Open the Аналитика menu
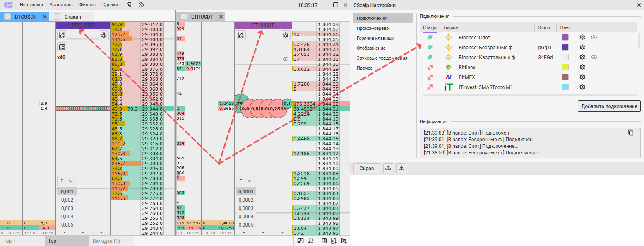This screenshot has width=644, height=246. click(61, 5)
